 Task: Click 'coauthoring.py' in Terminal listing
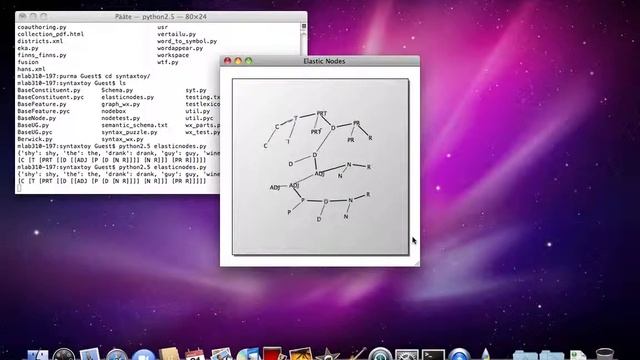(42, 27)
